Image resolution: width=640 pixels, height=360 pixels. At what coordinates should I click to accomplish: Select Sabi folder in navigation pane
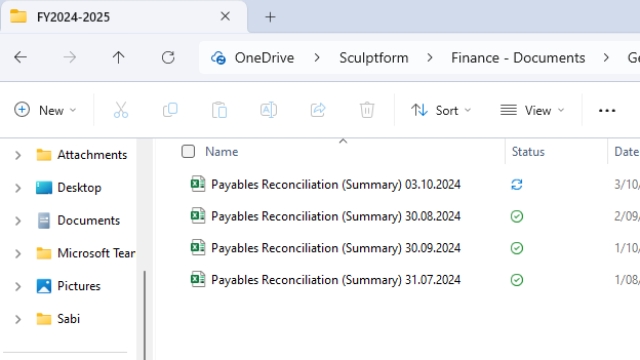click(x=69, y=318)
